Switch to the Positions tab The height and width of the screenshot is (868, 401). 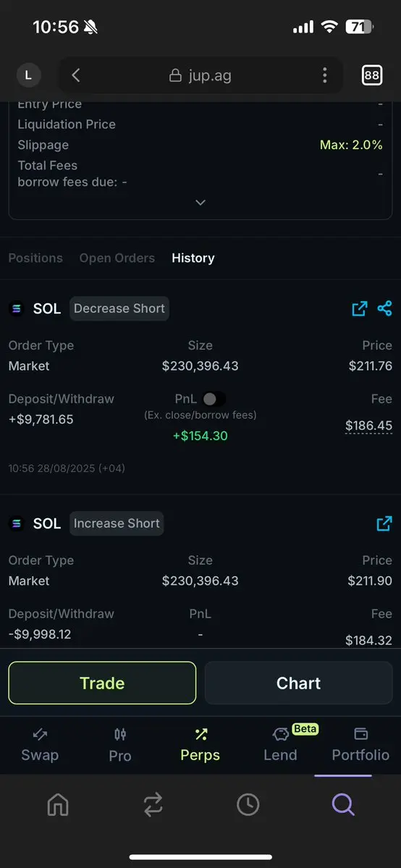click(35, 258)
